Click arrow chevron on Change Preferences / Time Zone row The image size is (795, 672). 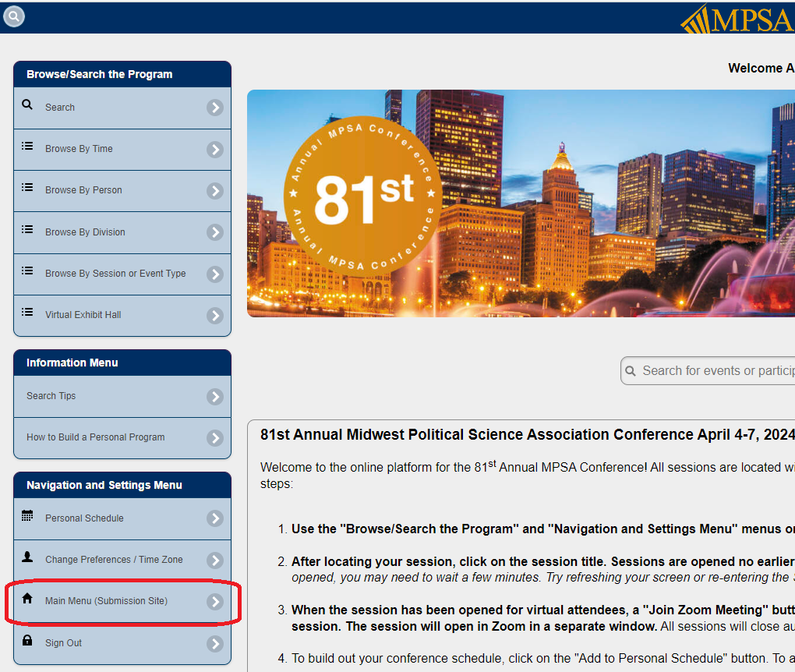(x=215, y=561)
